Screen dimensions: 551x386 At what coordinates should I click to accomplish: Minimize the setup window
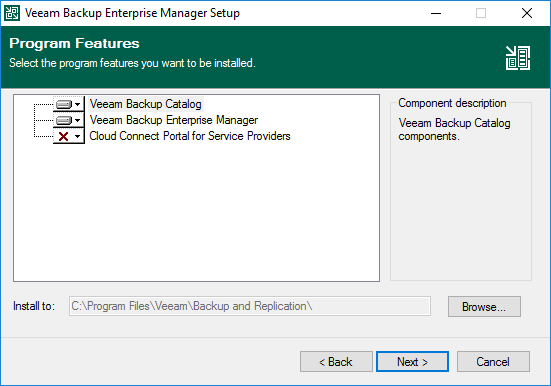coord(436,13)
